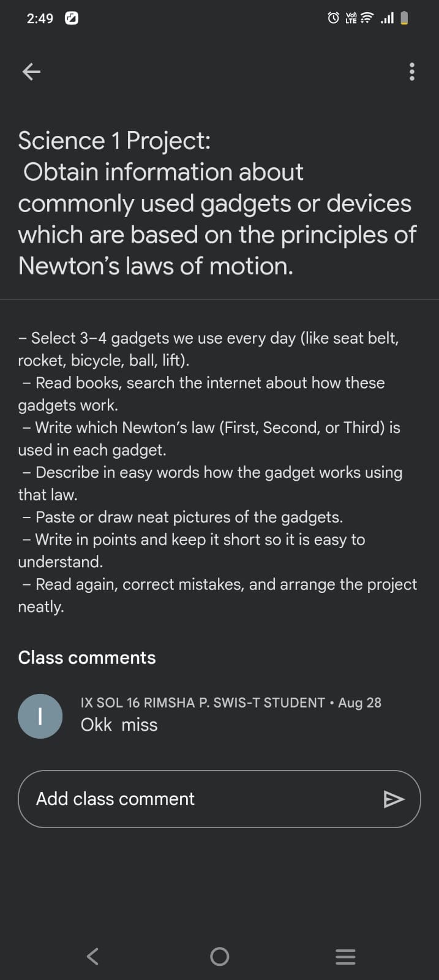Tap the Okk miss comment text
This screenshot has width=439, height=980.
pos(119,725)
